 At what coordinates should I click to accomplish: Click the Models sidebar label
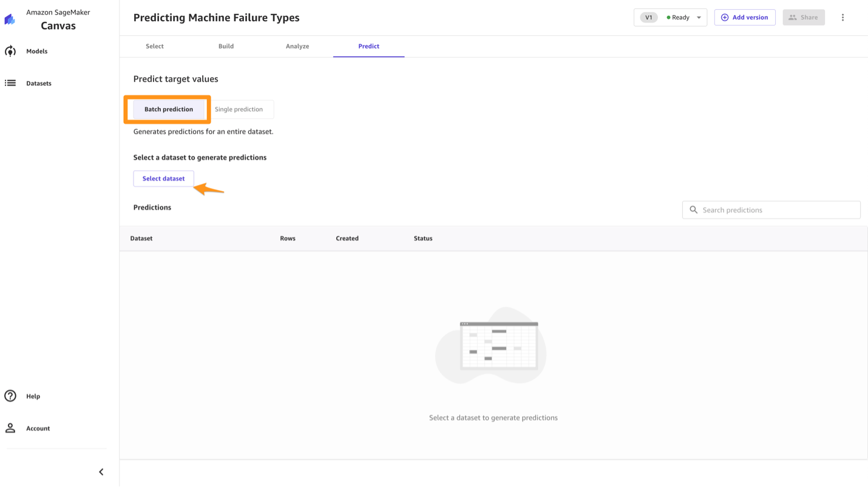37,52
